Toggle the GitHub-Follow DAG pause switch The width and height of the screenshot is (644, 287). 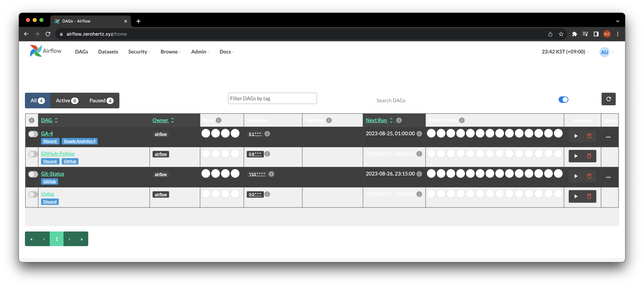tap(33, 154)
